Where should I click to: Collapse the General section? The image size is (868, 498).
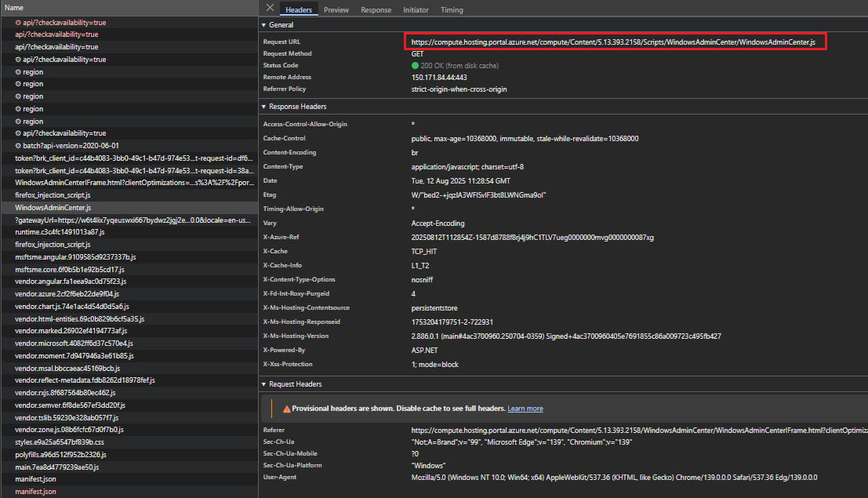[264, 25]
